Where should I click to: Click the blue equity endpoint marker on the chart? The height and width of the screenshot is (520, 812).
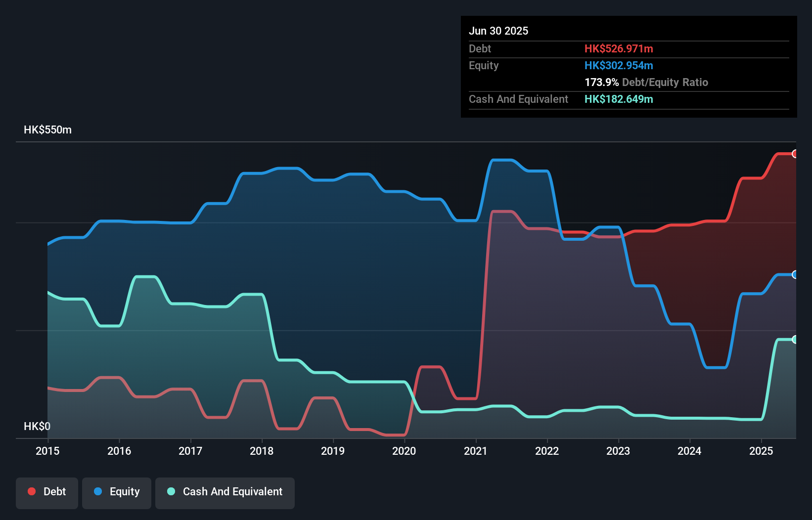coord(794,275)
